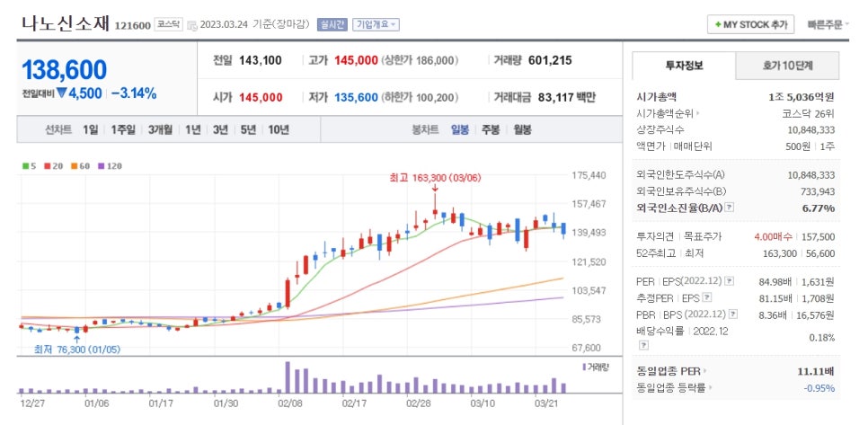This screenshot has height=425, width=868.
Task: Click the red 20-day moving average swatch
Action: click(47, 165)
